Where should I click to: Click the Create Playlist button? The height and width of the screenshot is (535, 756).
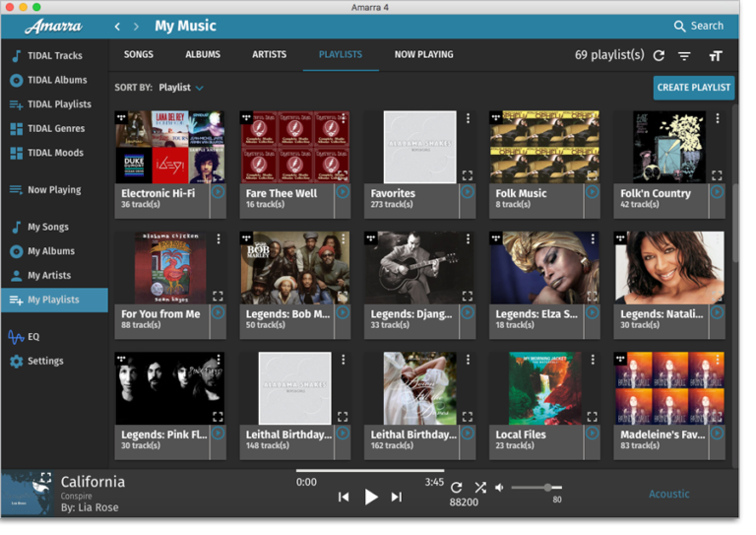coord(693,88)
